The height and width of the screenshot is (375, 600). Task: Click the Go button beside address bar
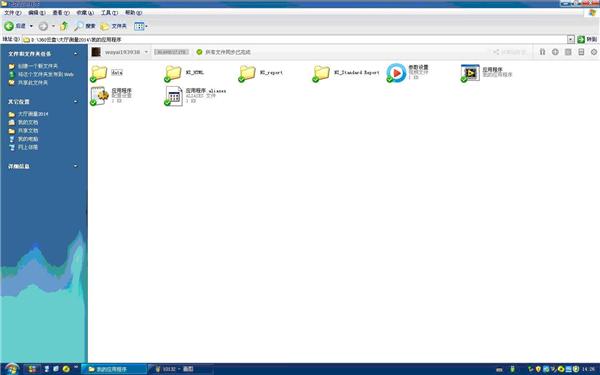pyautogui.click(x=587, y=39)
